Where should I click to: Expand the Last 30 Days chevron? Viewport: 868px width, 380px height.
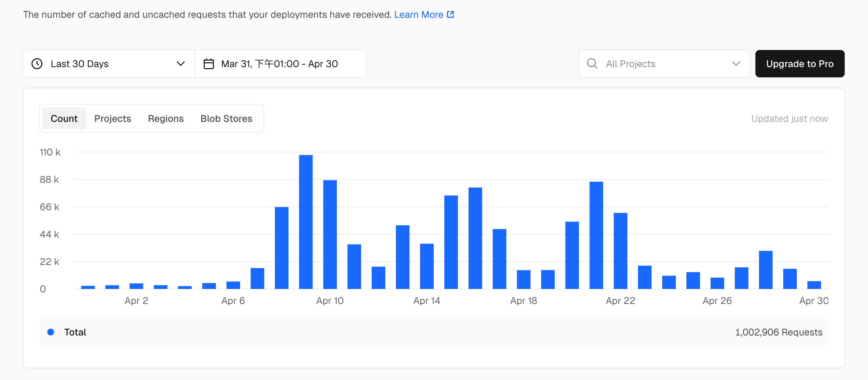pyautogui.click(x=180, y=64)
